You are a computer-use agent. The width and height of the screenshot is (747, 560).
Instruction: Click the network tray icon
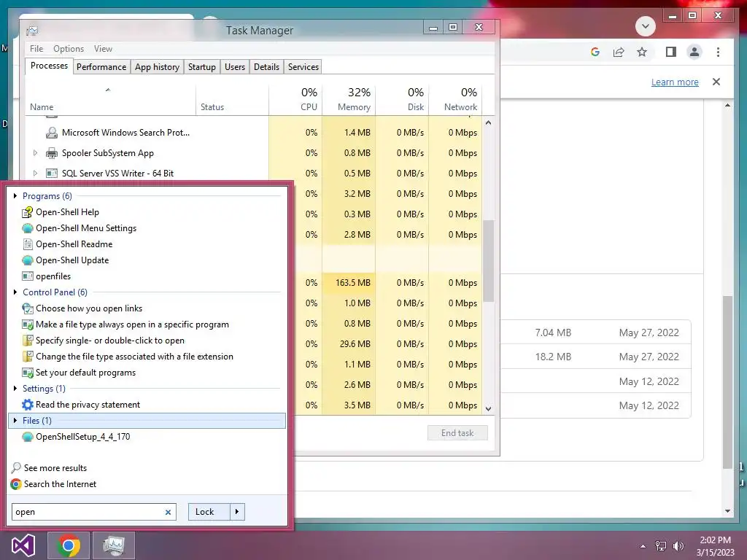point(661,546)
